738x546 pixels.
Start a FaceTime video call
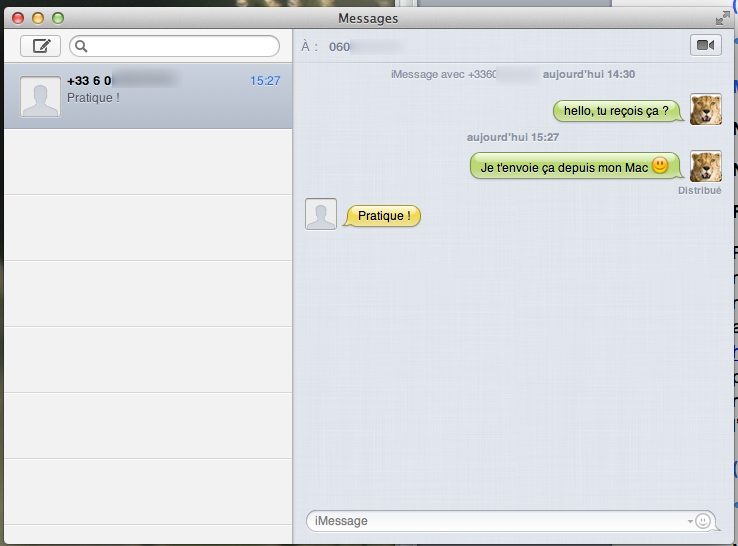click(706, 45)
